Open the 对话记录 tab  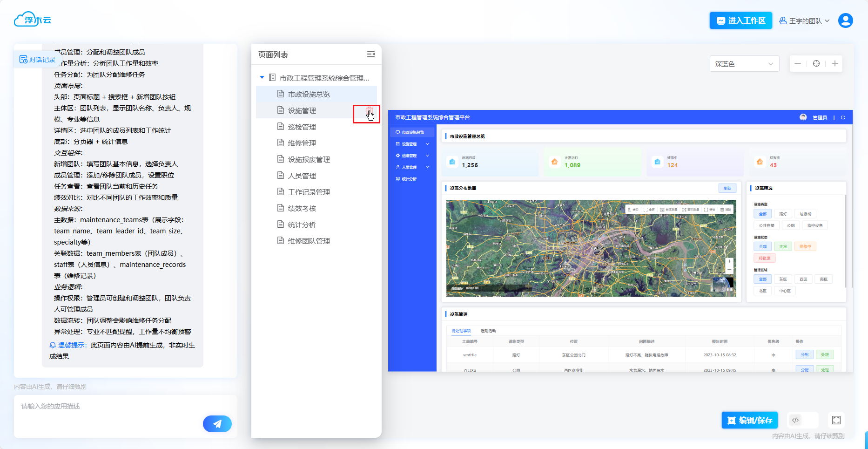[37, 60]
